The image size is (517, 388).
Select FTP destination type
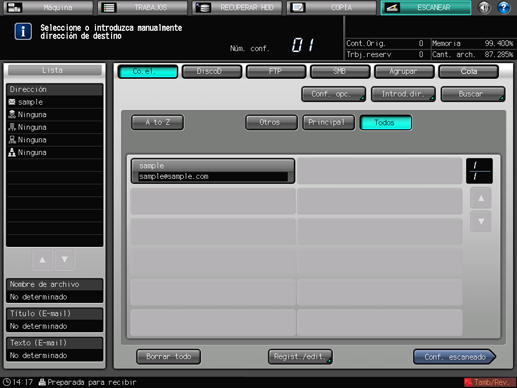click(x=276, y=71)
